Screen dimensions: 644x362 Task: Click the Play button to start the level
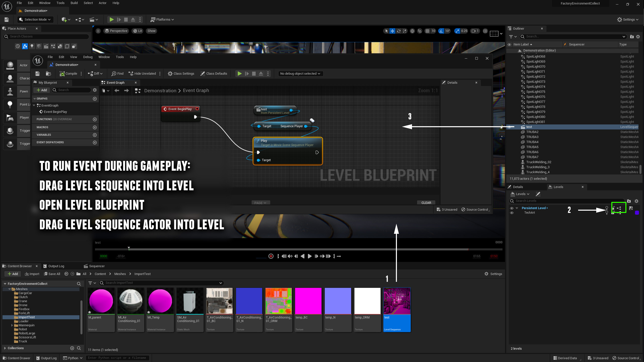click(112, 19)
